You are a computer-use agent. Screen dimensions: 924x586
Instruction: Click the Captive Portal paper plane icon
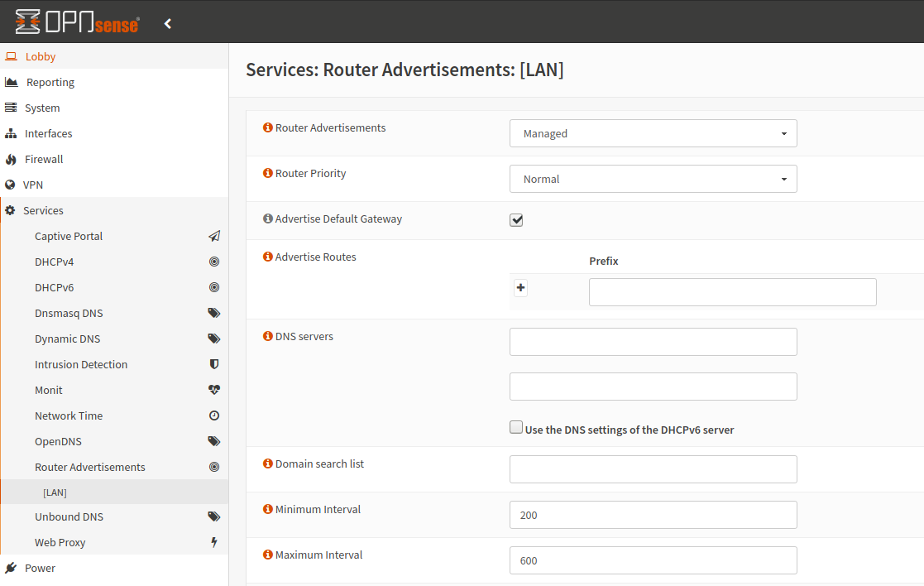coord(214,236)
